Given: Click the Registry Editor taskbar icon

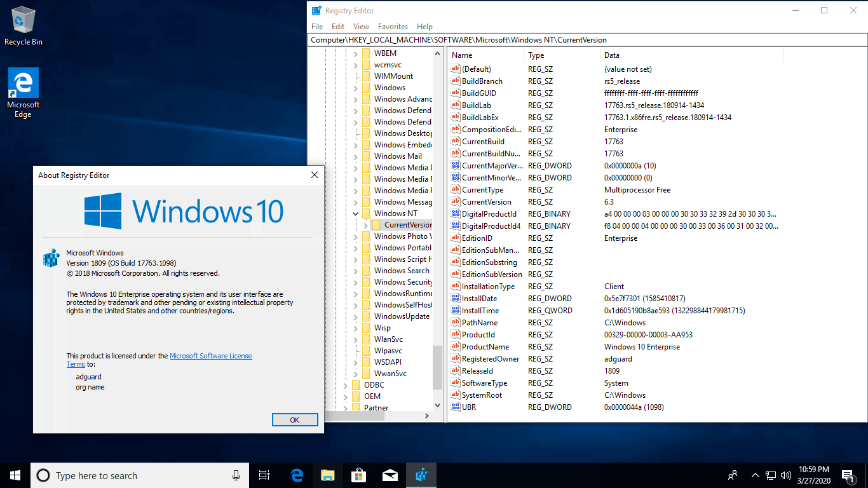Looking at the screenshot, I should (421, 475).
